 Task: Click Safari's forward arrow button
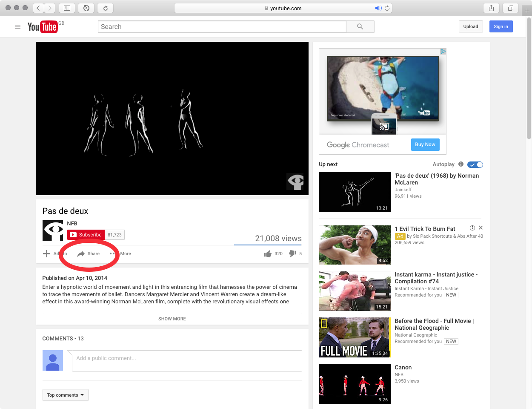click(x=50, y=8)
